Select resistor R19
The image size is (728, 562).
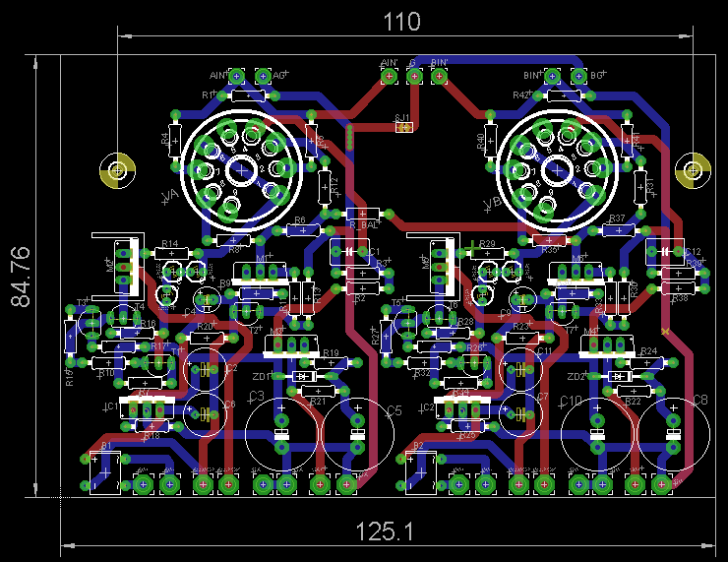[x=331, y=363]
